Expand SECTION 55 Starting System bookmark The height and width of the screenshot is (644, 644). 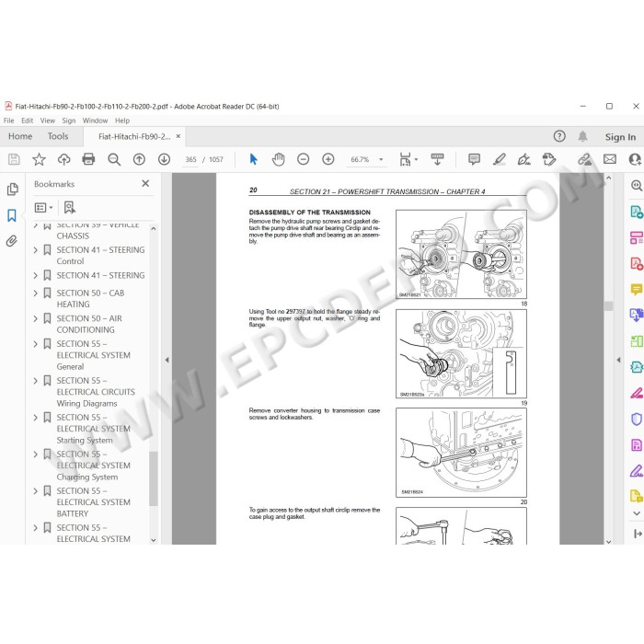tap(35, 418)
